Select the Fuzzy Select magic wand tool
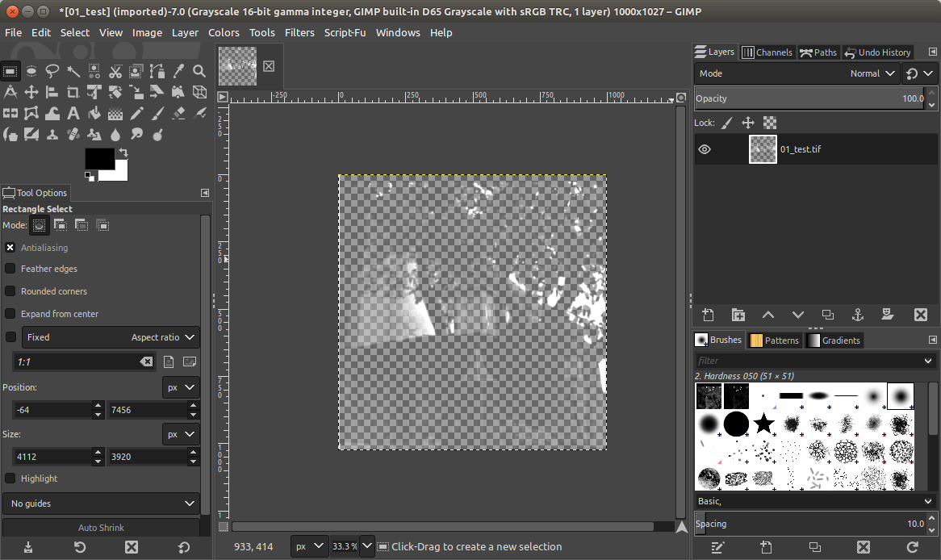Image resolution: width=941 pixels, height=560 pixels. click(73, 72)
